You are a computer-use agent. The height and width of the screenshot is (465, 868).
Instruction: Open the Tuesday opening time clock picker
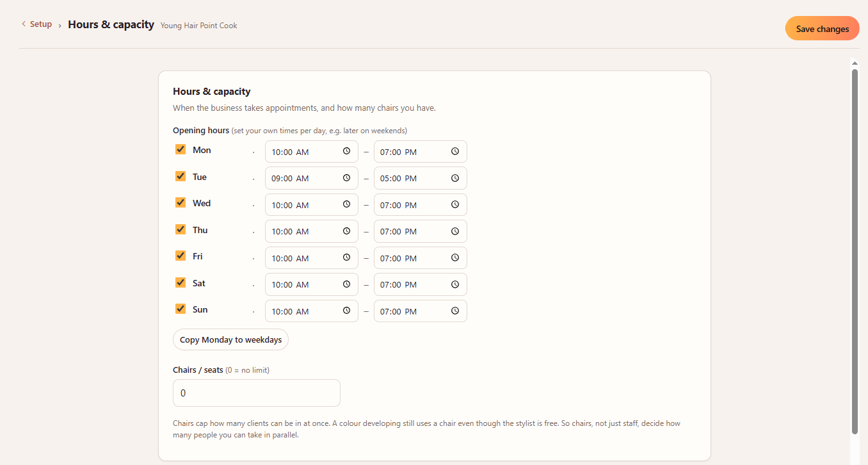[x=346, y=178]
